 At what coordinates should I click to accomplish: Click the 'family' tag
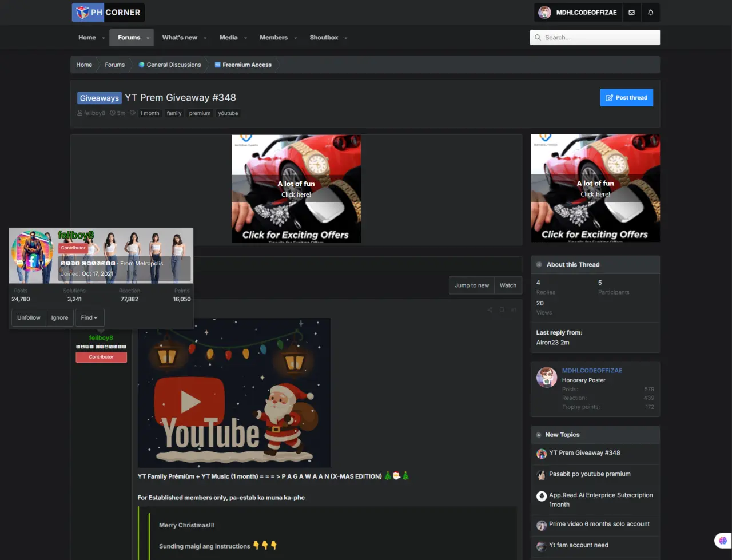click(174, 113)
